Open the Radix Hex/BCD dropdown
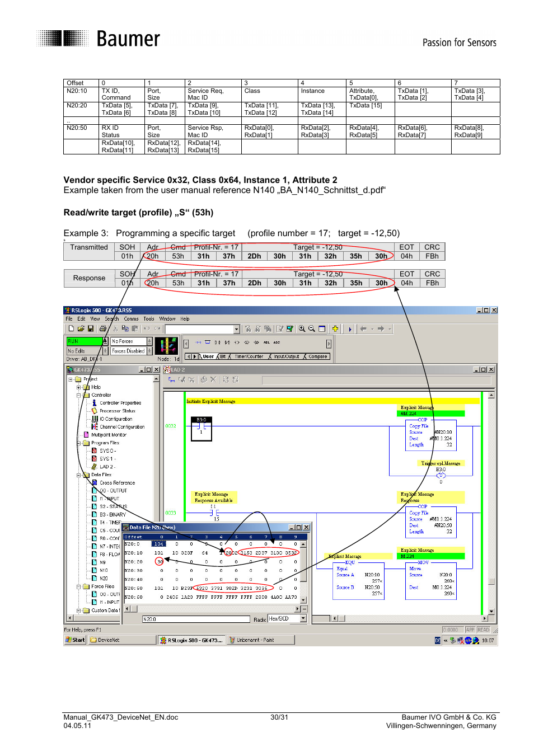Viewport: 534px width, 756px height. coord(303,618)
